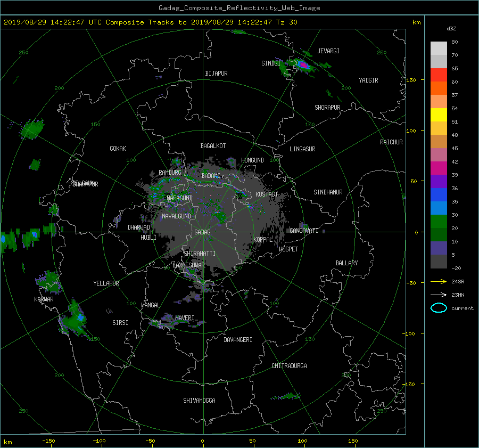Click the HANGAL city label

coord(151,305)
